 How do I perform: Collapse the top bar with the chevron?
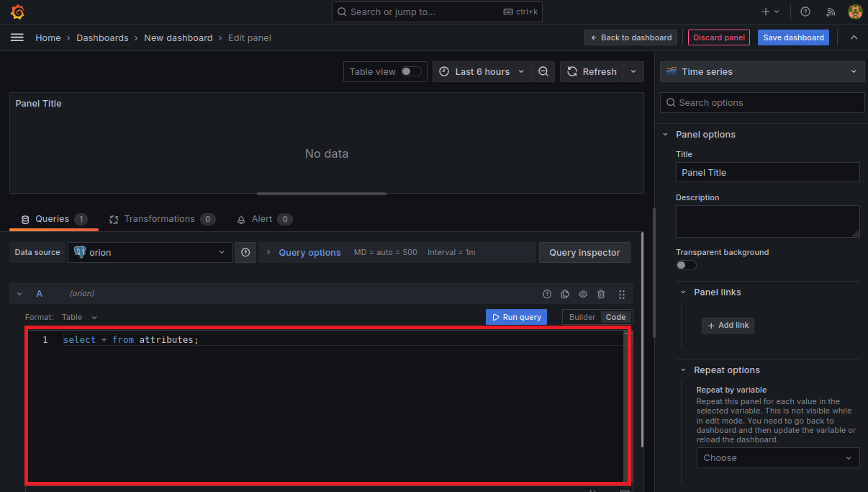tap(854, 37)
